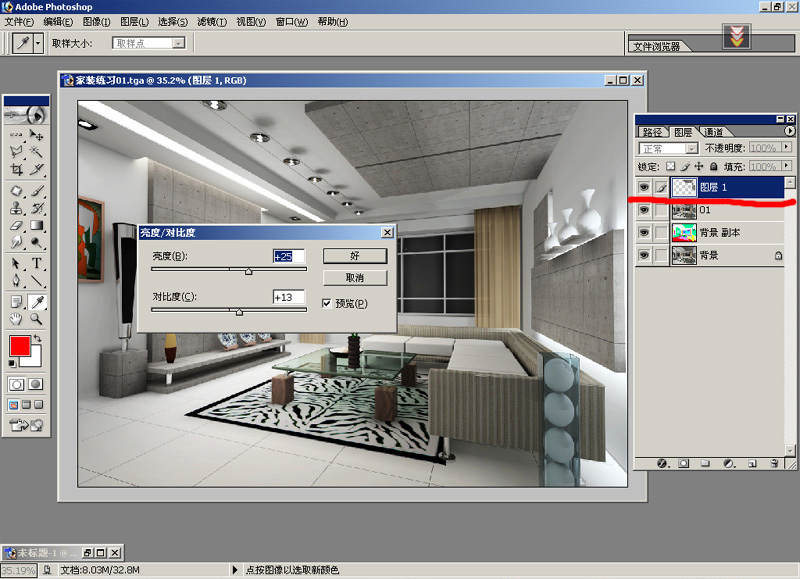Switch to full screen with menu bar
Image resolution: width=800 pixels, height=579 pixels.
[x=26, y=405]
